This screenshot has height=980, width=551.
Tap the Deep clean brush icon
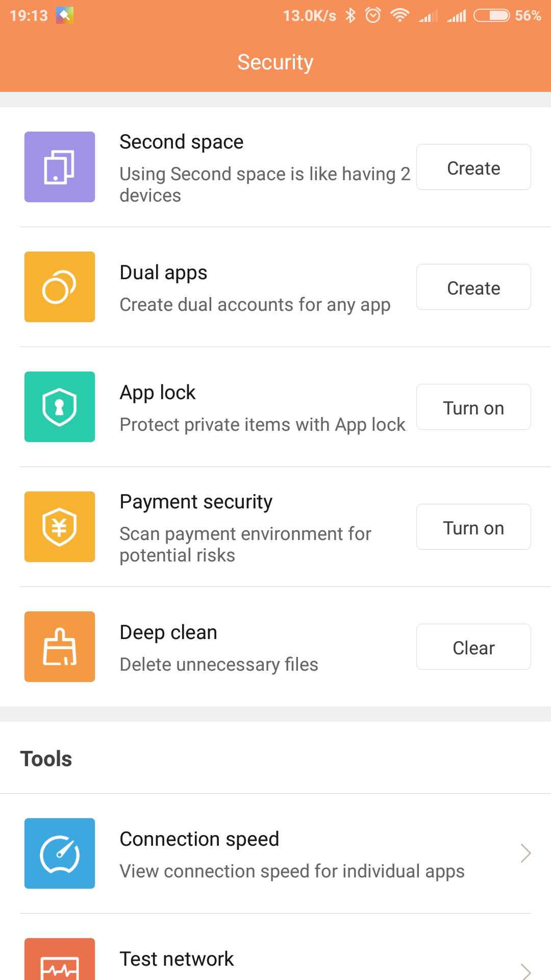coord(60,647)
